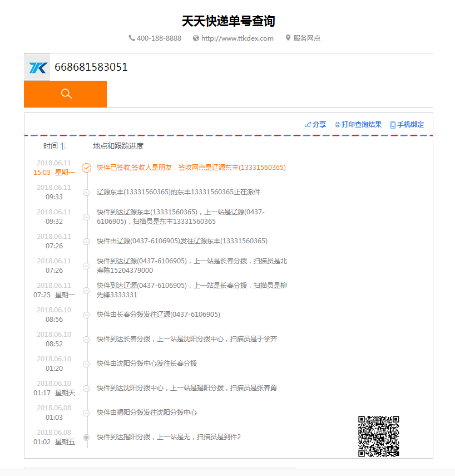Click the QR code image
The image size is (455, 476).
pos(379,436)
